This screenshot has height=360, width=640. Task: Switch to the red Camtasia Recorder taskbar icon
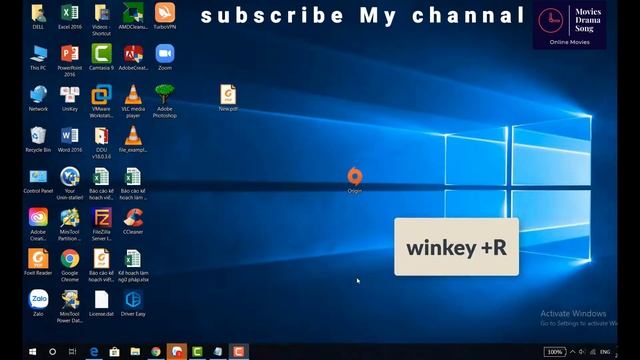click(x=239, y=351)
